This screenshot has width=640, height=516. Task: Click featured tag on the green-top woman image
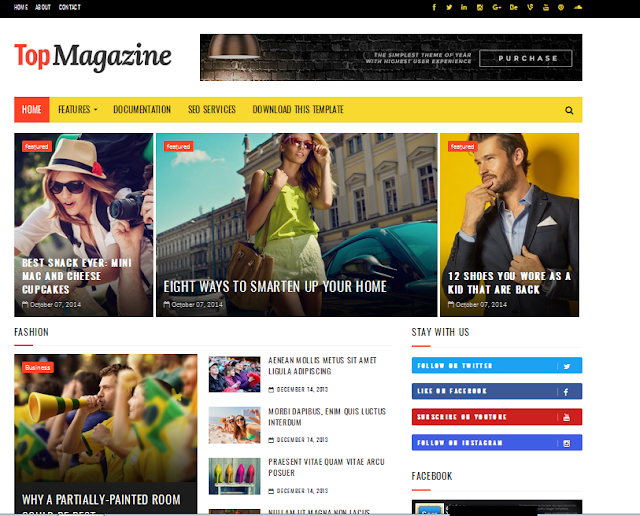pyautogui.click(x=178, y=146)
